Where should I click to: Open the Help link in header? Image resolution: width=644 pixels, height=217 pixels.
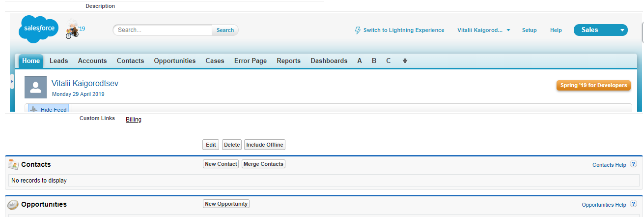point(556,30)
